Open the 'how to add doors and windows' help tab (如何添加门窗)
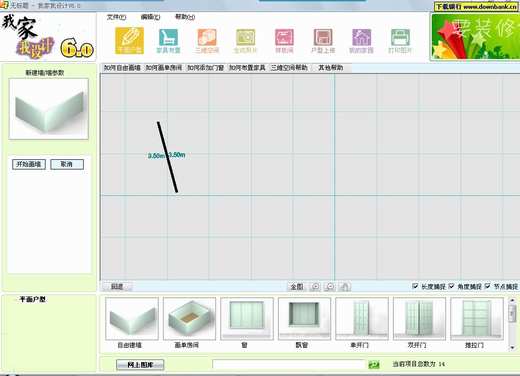The height and width of the screenshot is (376, 520). point(205,68)
